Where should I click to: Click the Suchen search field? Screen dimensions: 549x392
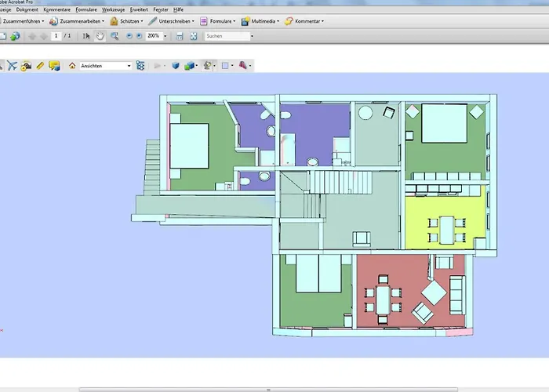pyautogui.click(x=227, y=36)
